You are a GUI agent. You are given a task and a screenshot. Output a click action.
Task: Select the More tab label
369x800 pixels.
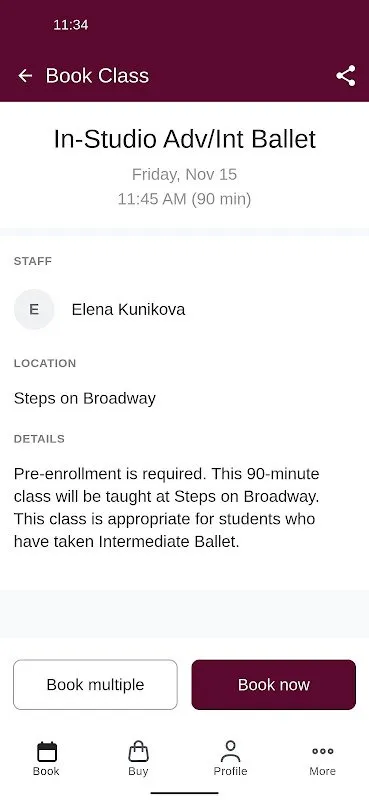coord(323,771)
